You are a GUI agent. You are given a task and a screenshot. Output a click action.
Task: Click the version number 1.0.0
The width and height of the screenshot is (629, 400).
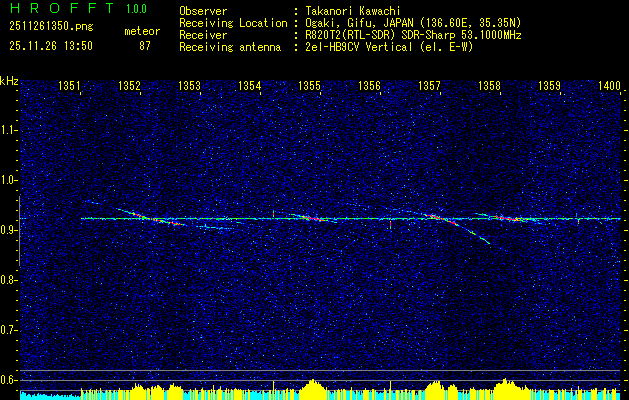point(136,9)
